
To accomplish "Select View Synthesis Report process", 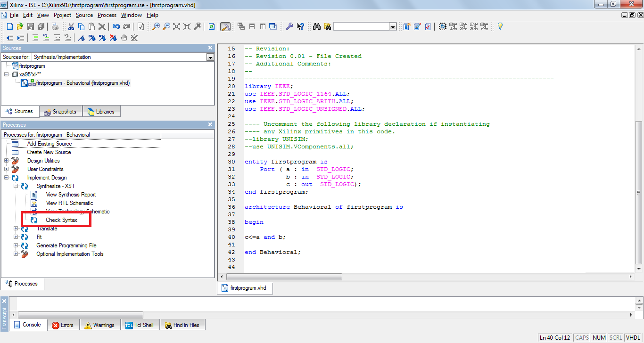I will coord(71,195).
